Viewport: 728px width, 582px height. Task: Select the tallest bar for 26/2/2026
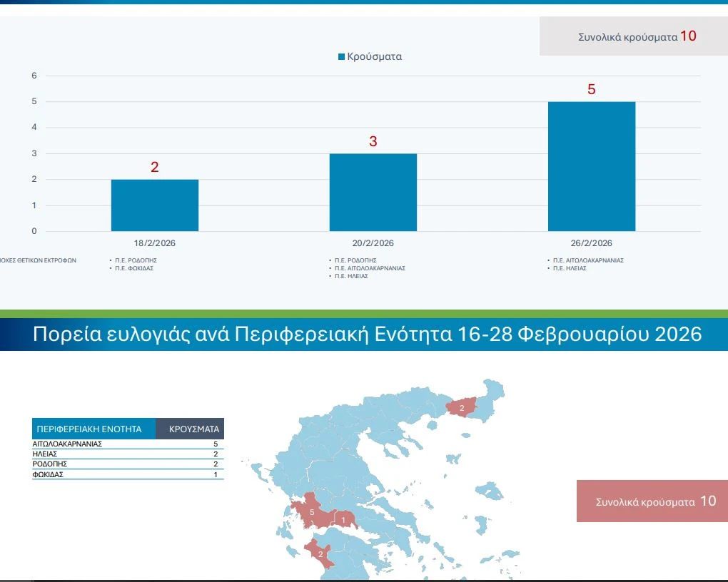(591, 166)
